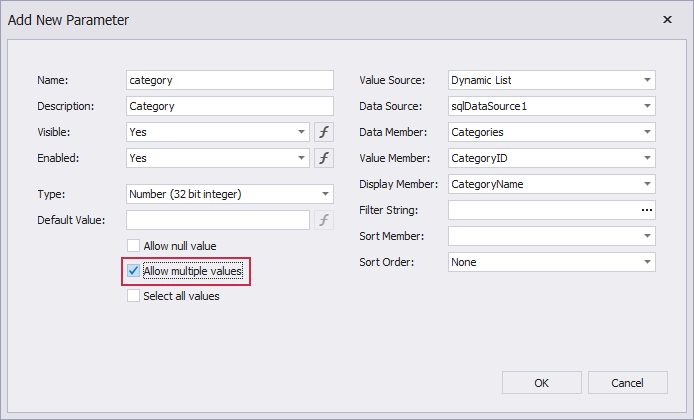
Task: Close the Add New Parameter dialog
Action: 667,19
